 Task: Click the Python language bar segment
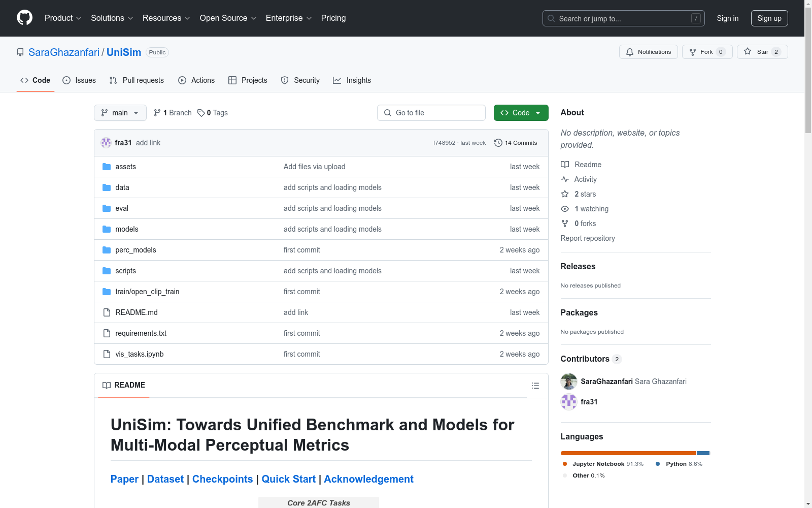703,453
